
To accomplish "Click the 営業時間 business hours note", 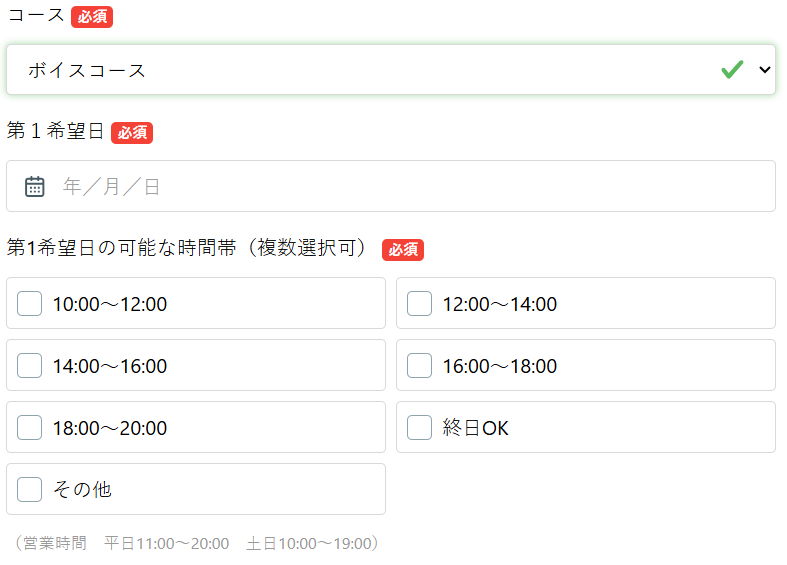I will tap(195, 544).
